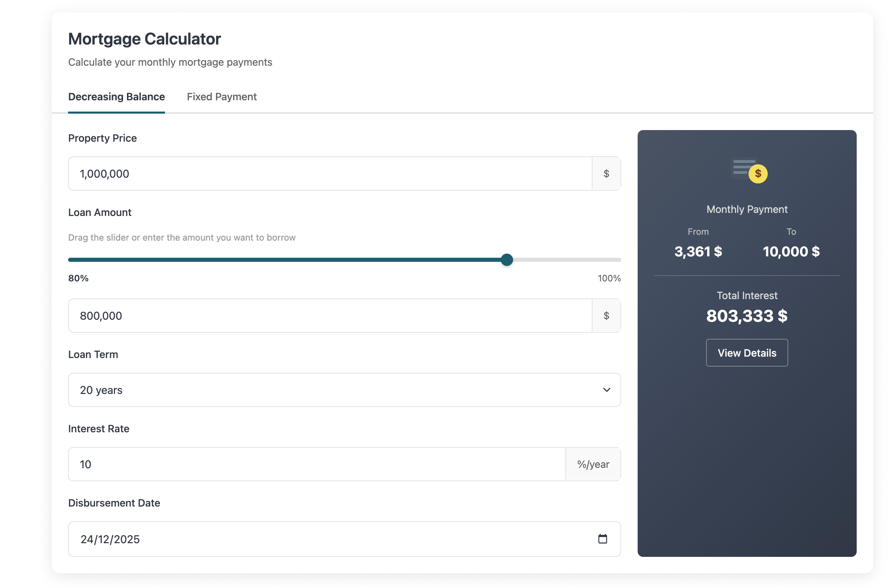Viewport: 894px width, 588px height.
Task: Click the dollar sign suffix of Property Price
Action: pos(606,173)
